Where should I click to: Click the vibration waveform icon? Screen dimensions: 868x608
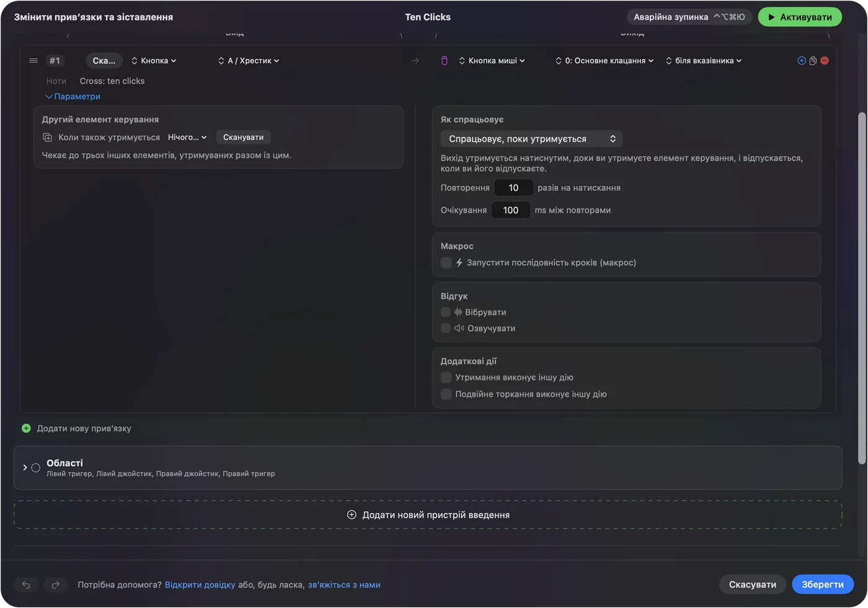458,312
